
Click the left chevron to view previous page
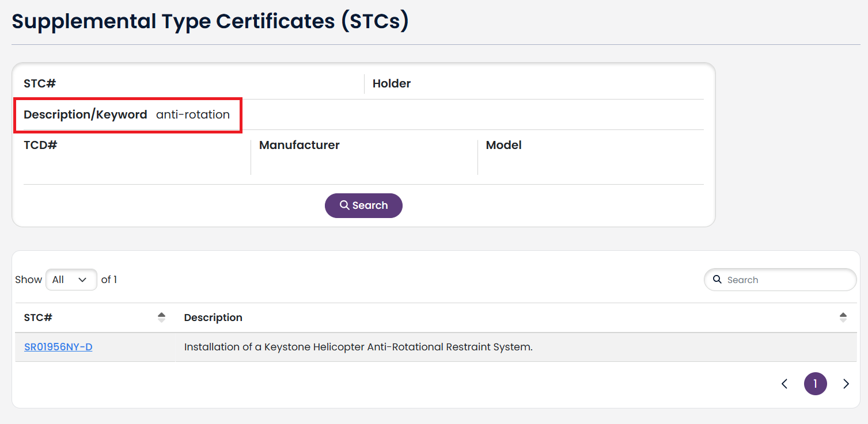(784, 383)
